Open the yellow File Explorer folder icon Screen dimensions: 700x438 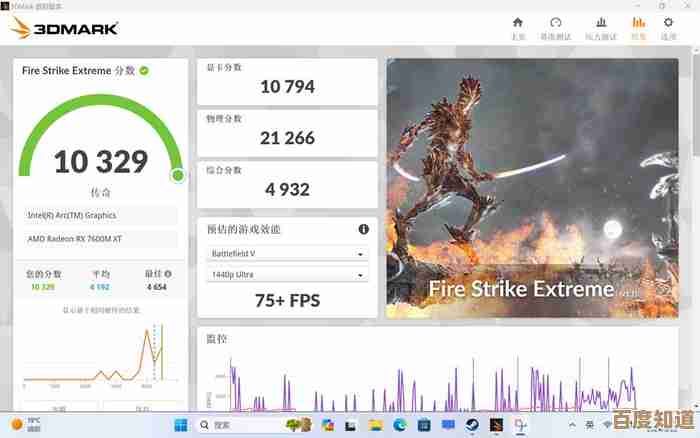(x=376, y=425)
